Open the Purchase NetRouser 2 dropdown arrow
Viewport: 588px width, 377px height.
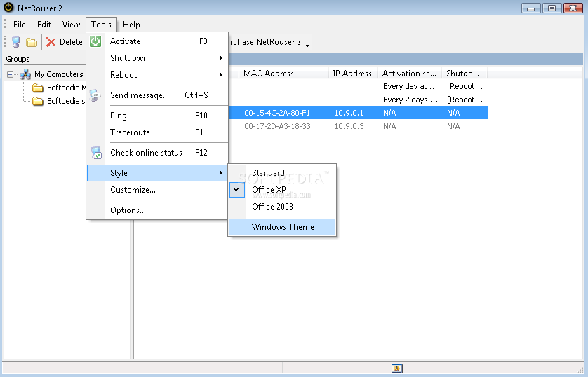pyautogui.click(x=307, y=46)
